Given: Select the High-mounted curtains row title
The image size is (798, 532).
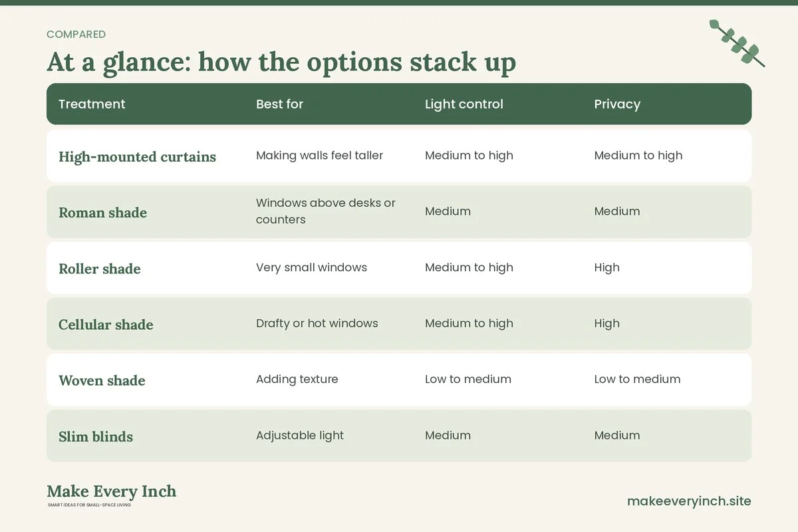Looking at the screenshot, I should click(x=137, y=156).
